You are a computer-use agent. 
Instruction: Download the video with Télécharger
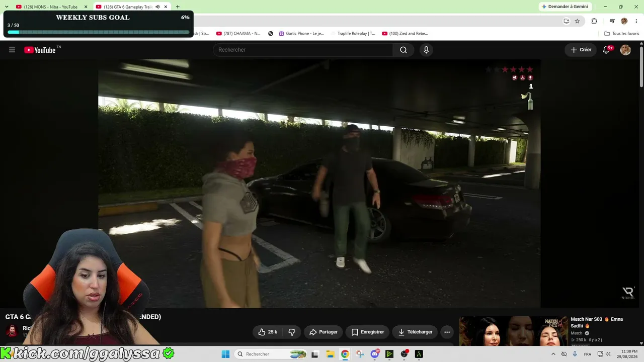(x=415, y=332)
